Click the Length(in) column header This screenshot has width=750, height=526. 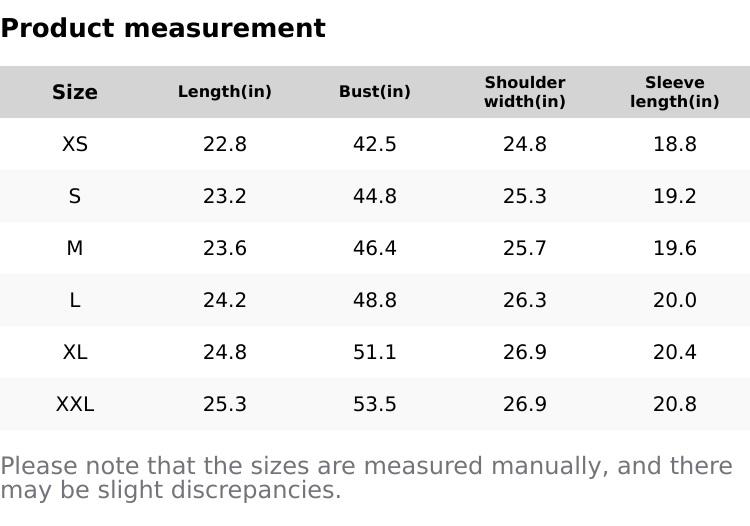click(x=225, y=92)
